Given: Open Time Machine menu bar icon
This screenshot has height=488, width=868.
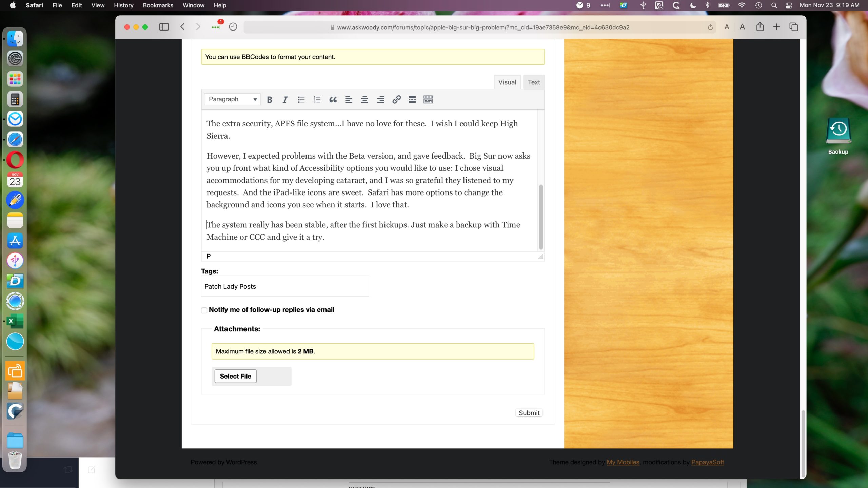Looking at the screenshot, I should 758,5.
